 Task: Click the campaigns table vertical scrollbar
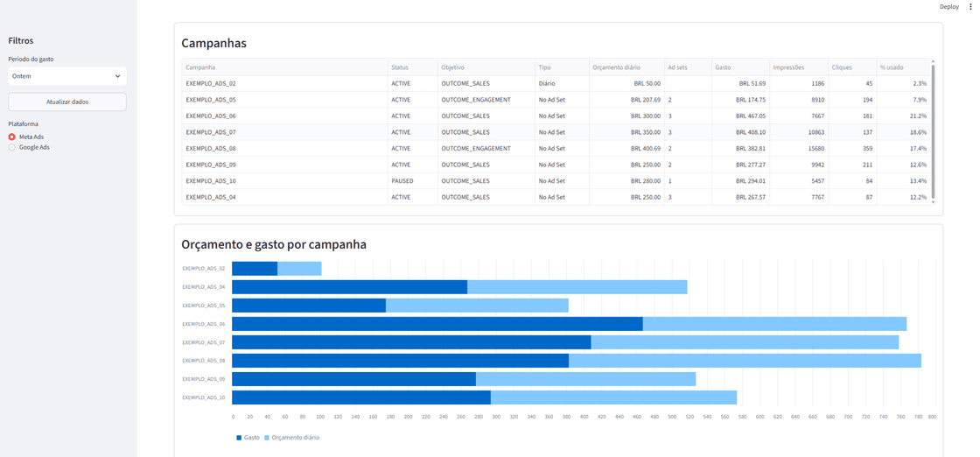pos(933,132)
